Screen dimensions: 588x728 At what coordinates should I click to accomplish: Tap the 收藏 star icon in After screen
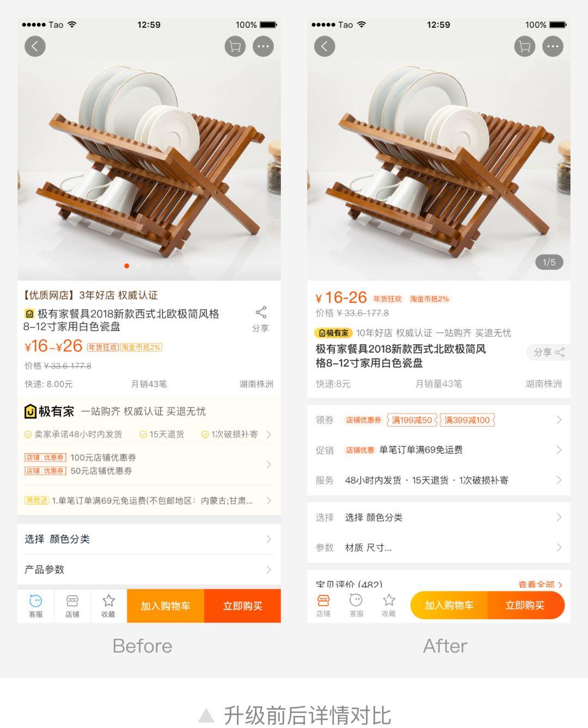(x=389, y=606)
